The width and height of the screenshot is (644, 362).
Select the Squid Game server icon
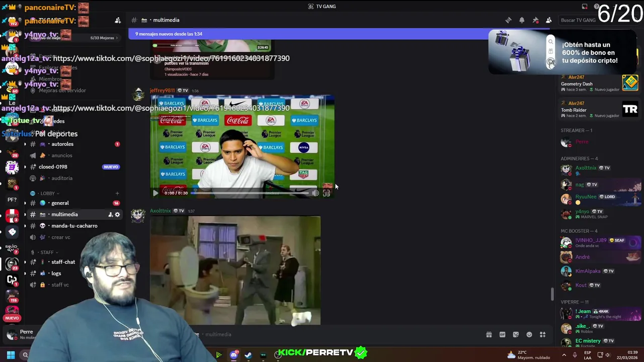pos(12,248)
